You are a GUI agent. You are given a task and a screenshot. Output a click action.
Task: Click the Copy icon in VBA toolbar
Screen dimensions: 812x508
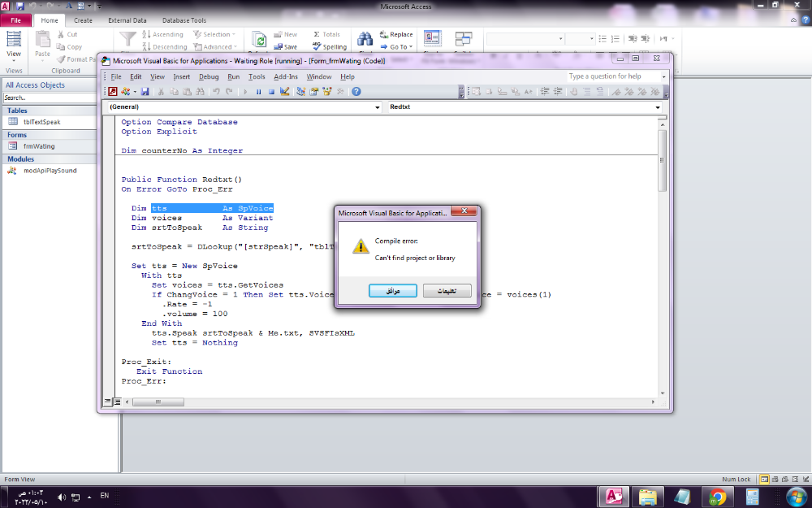(x=174, y=92)
